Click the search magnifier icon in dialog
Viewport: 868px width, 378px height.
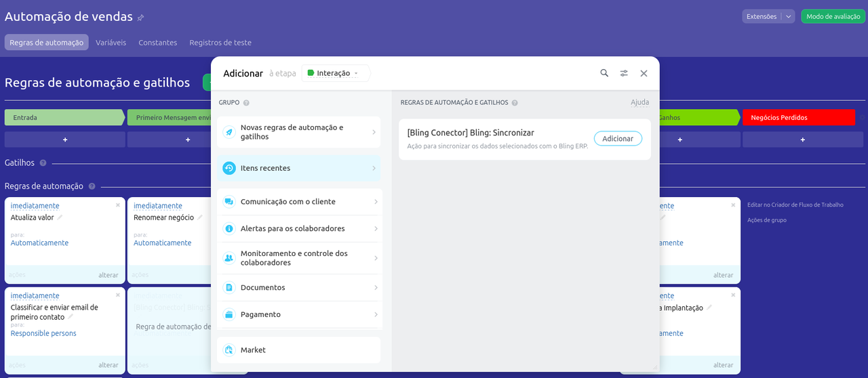coord(604,73)
